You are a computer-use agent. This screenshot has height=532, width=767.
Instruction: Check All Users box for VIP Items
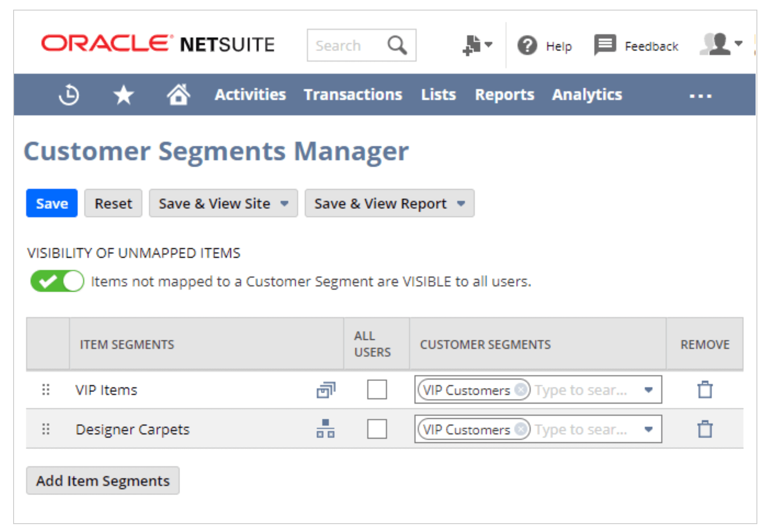click(x=376, y=390)
